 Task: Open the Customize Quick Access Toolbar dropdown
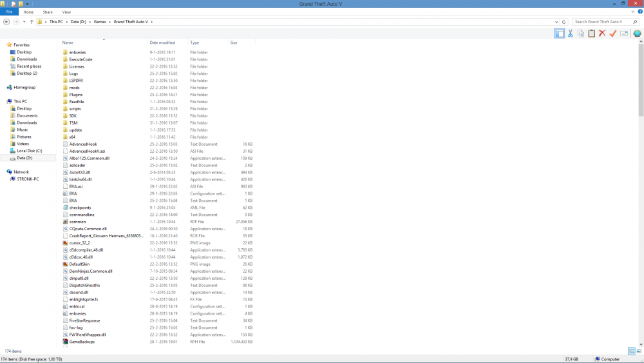pos(28,4)
